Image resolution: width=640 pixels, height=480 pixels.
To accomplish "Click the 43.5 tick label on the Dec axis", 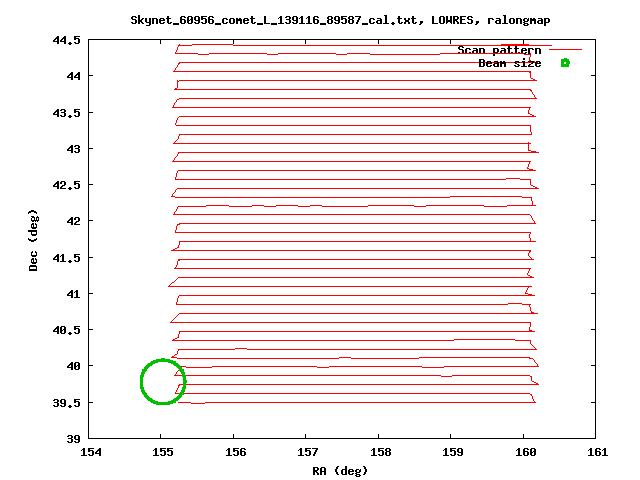I will point(67,113).
